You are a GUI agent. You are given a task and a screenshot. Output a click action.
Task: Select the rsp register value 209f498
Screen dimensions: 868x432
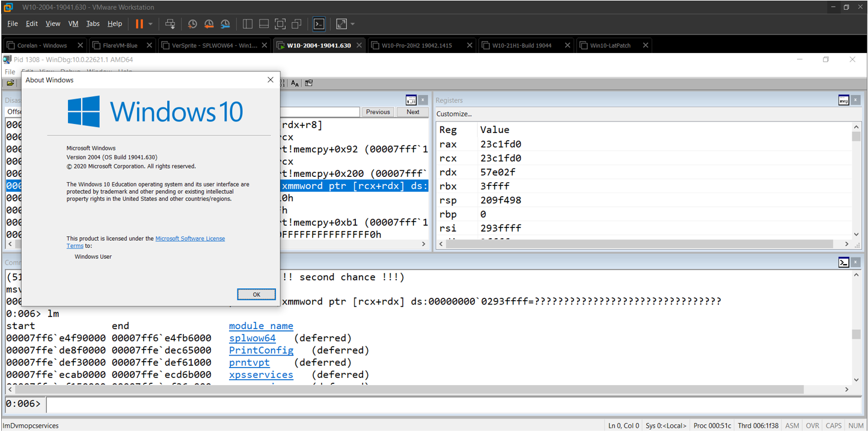coord(501,200)
